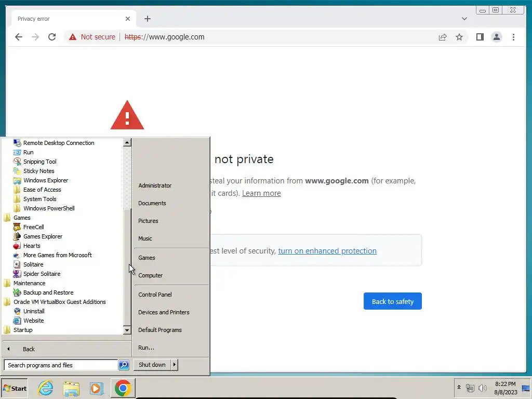This screenshot has height=399, width=532.
Task: Launch FreeCell
Action: coord(33,227)
